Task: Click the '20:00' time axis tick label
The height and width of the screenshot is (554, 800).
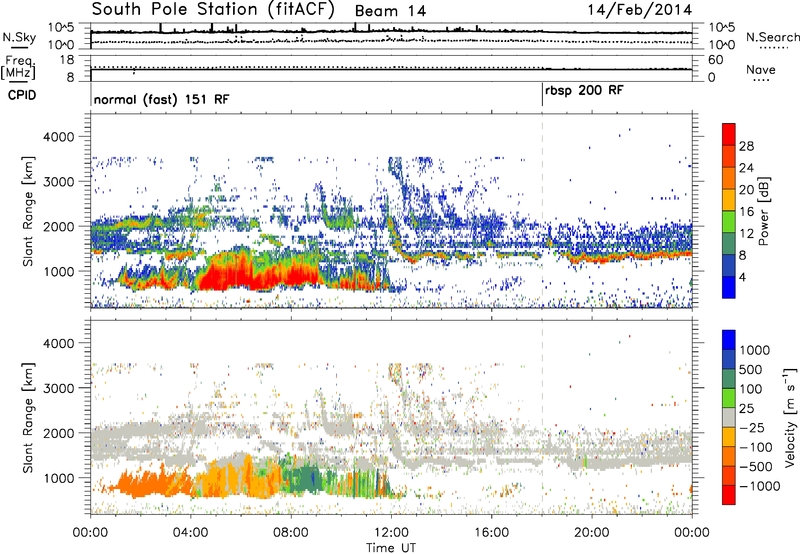Action: coord(591,533)
